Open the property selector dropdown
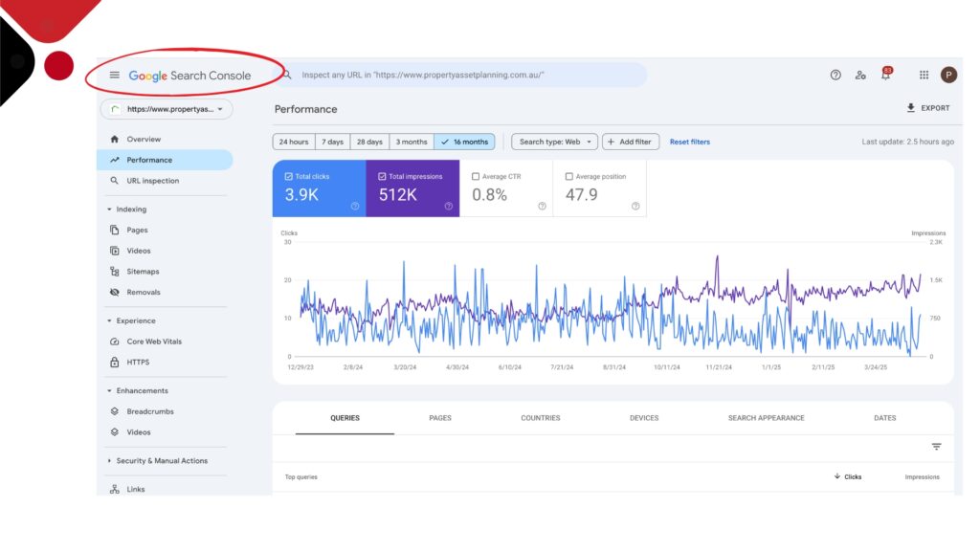980x551 pixels. pyautogui.click(x=167, y=109)
